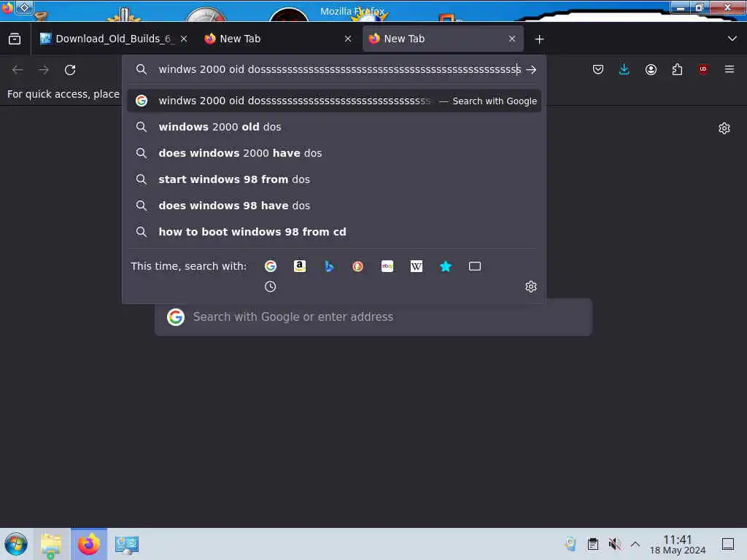Choose suggestion 'does windows 2000 have dos'
The image size is (747, 560).
tap(334, 153)
